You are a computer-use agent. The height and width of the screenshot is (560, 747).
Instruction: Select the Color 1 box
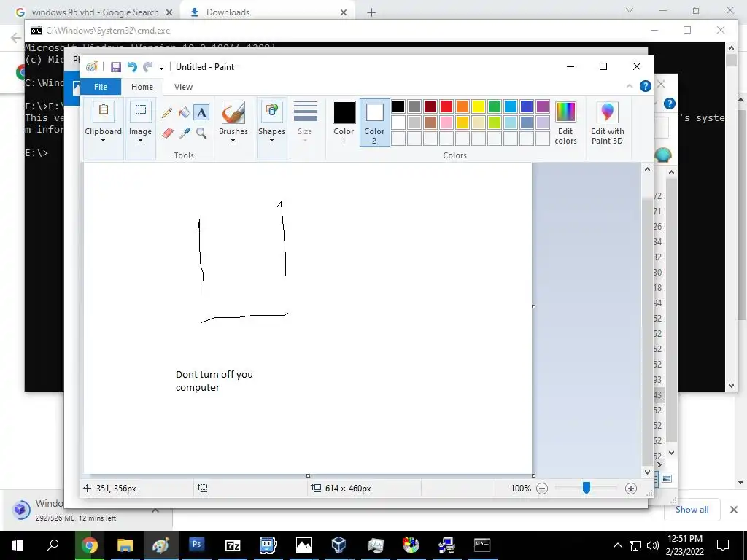pyautogui.click(x=344, y=122)
